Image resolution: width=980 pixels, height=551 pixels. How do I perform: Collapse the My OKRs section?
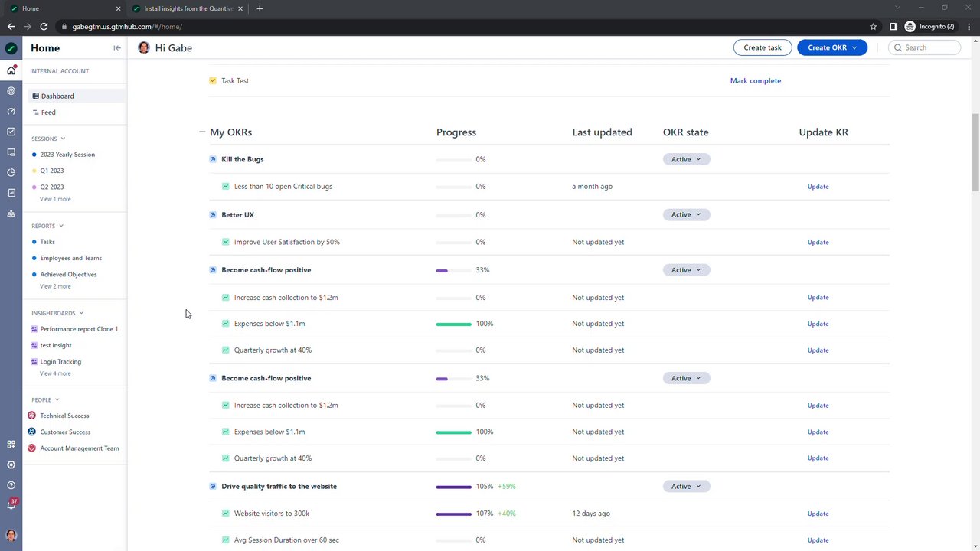point(202,132)
